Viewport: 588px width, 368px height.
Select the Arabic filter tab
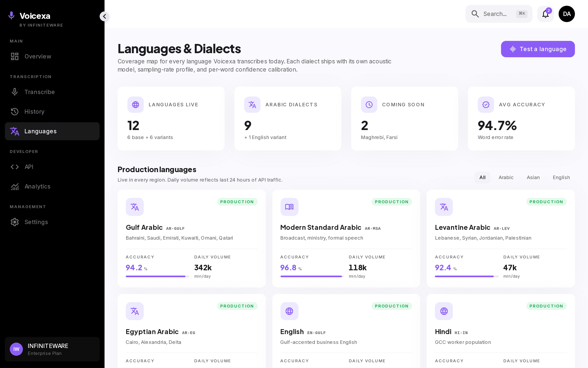(x=506, y=177)
